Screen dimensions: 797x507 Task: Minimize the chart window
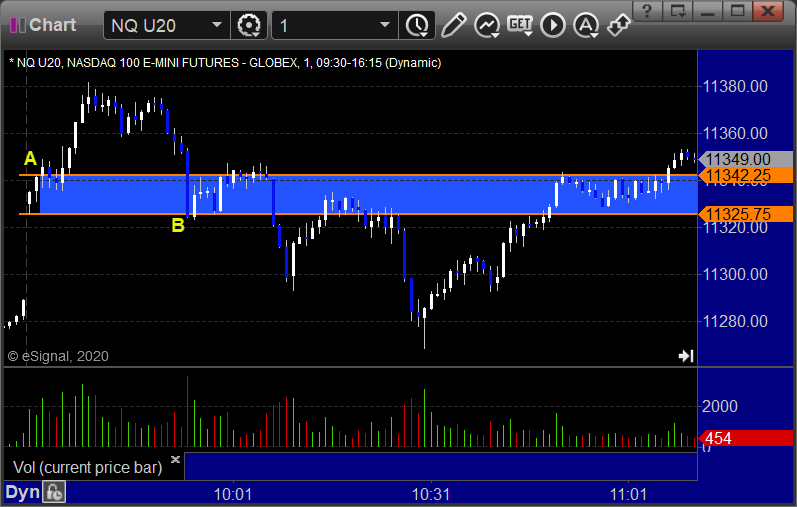tap(708, 11)
